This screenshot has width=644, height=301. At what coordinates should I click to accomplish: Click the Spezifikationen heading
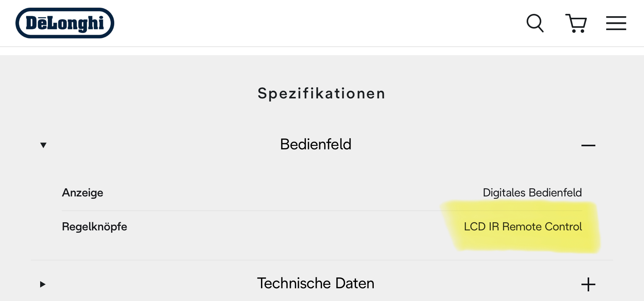click(321, 93)
